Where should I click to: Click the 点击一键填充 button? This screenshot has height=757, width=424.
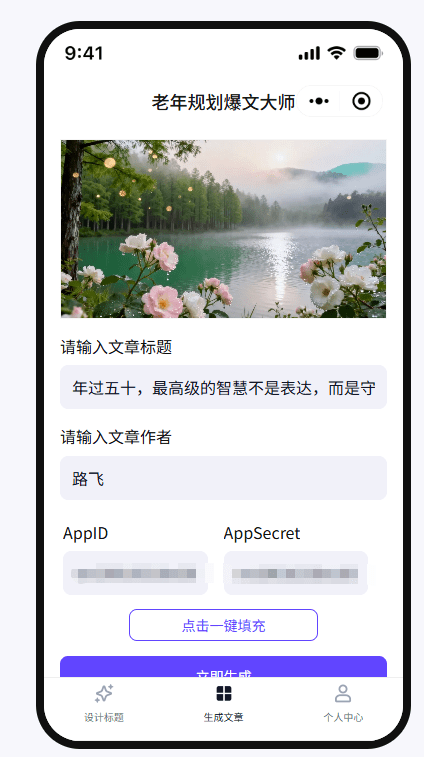tap(223, 625)
